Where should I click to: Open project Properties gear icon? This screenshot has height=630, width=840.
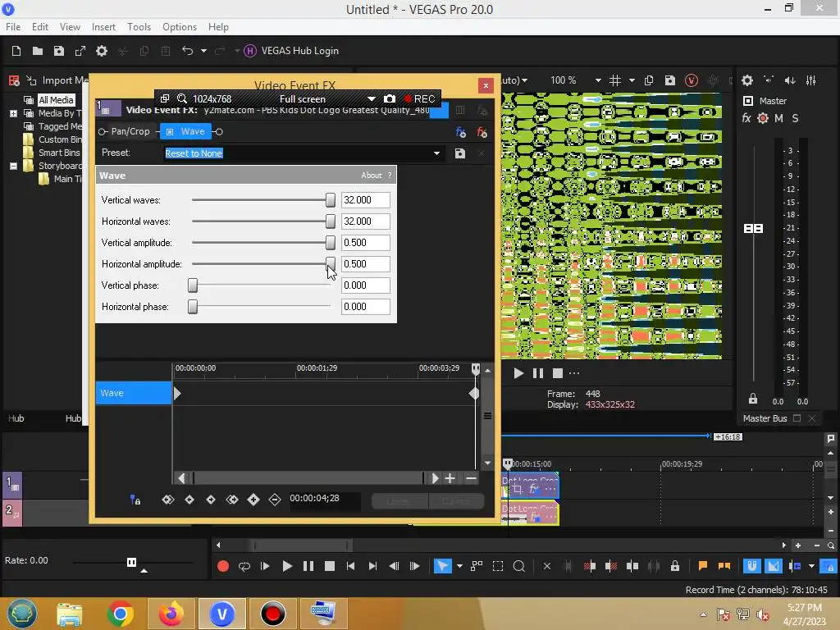pyautogui.click(x=101, y=51)
